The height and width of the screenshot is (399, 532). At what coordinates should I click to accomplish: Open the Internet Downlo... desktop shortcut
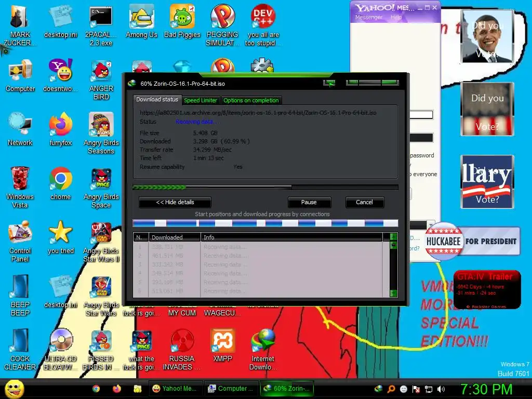(x=263, y=350)
